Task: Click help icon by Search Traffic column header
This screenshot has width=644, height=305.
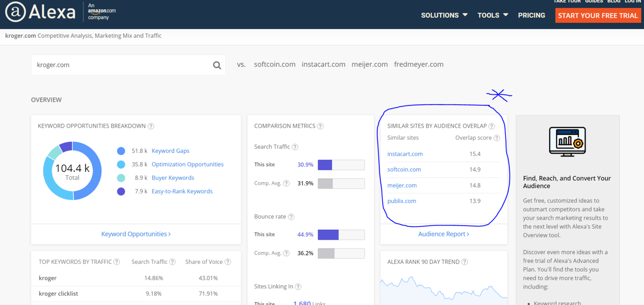Action: pyautogui.click(x=172, y=262)
